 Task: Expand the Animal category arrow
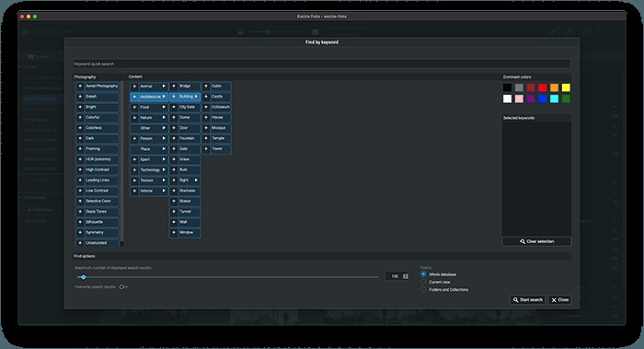tap(164, 87)
